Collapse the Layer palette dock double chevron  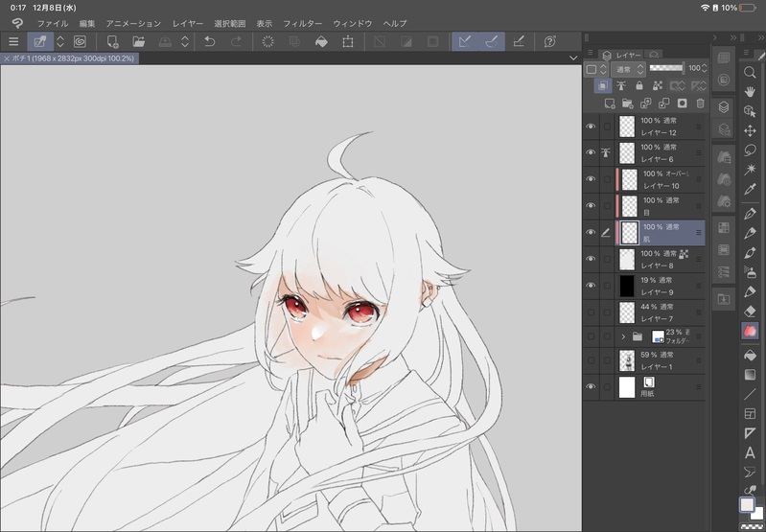click(x=733, y=37)
